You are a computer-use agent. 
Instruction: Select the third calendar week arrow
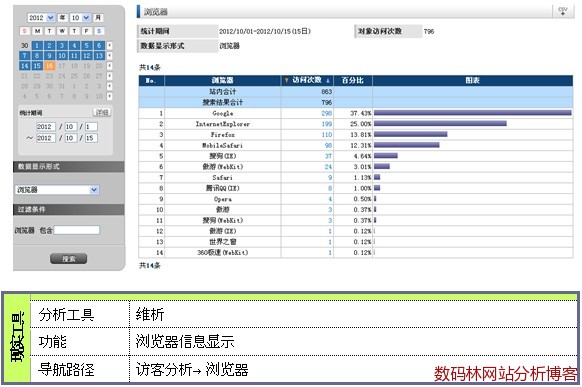109,66
